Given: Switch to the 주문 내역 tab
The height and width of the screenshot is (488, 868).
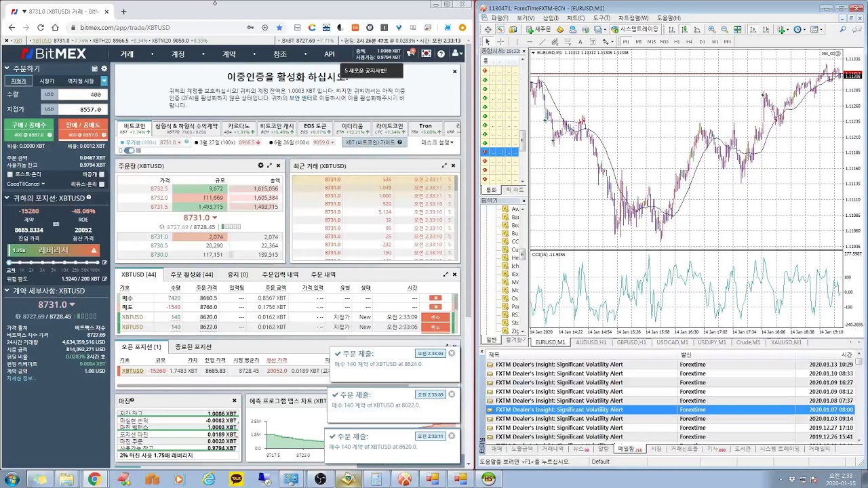Looking at the screenshot, I should pyautogui.click(x=323, y=274).
